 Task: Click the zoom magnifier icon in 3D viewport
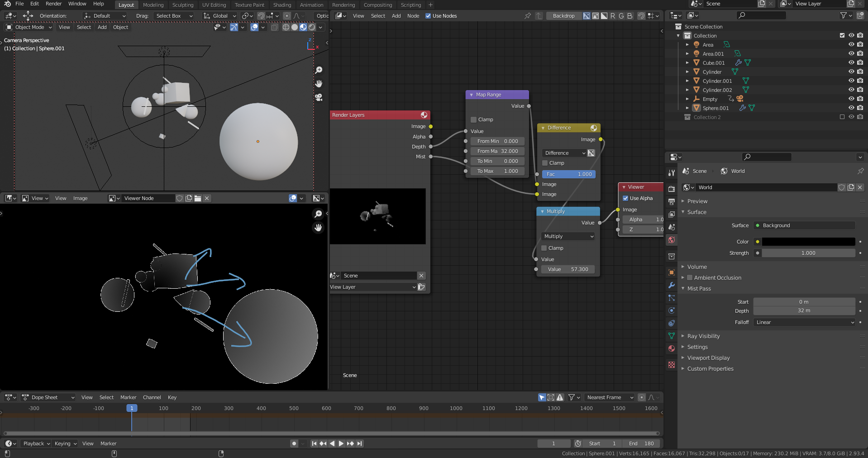click(319, 70)
